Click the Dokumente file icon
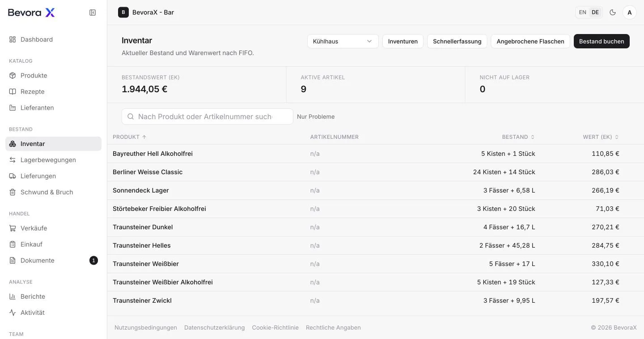Screen dimensions: 644x339 coord(13,260)
